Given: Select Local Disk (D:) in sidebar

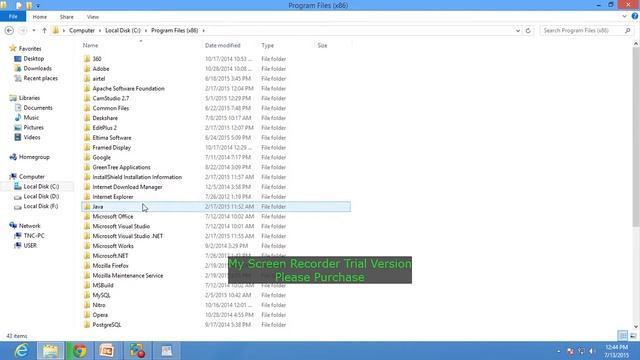Looking at the screenshot, I should click(41, 196).
